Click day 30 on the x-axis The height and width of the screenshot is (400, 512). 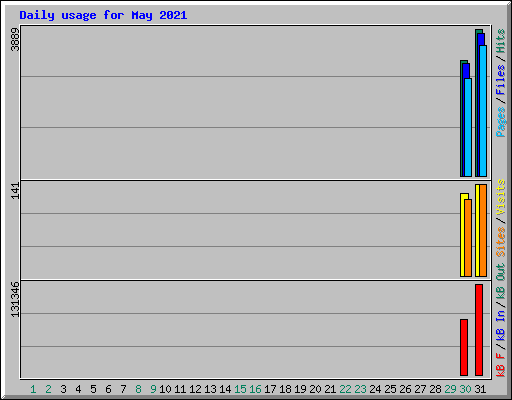465,389
